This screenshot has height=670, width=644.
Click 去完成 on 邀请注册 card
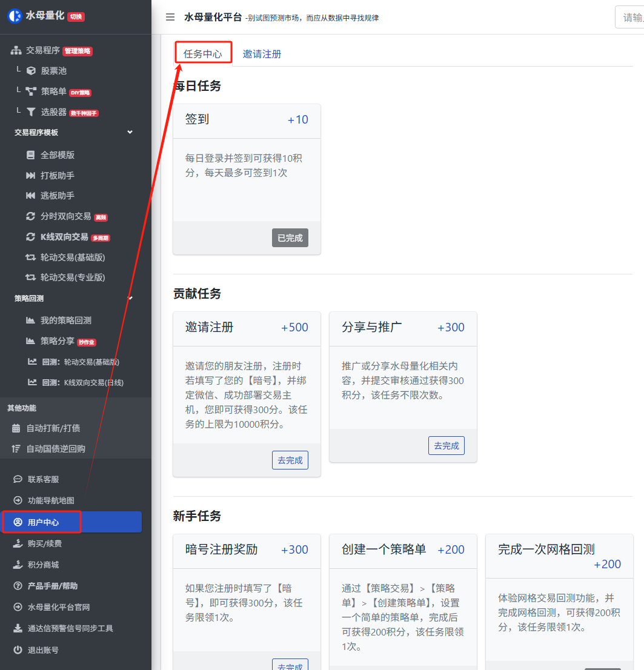click(290, 460)
